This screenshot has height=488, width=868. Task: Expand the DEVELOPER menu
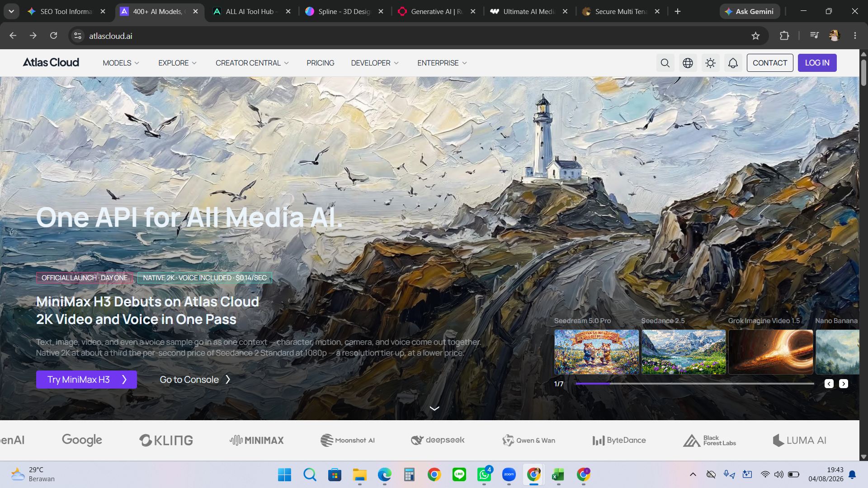click(375, 63)
